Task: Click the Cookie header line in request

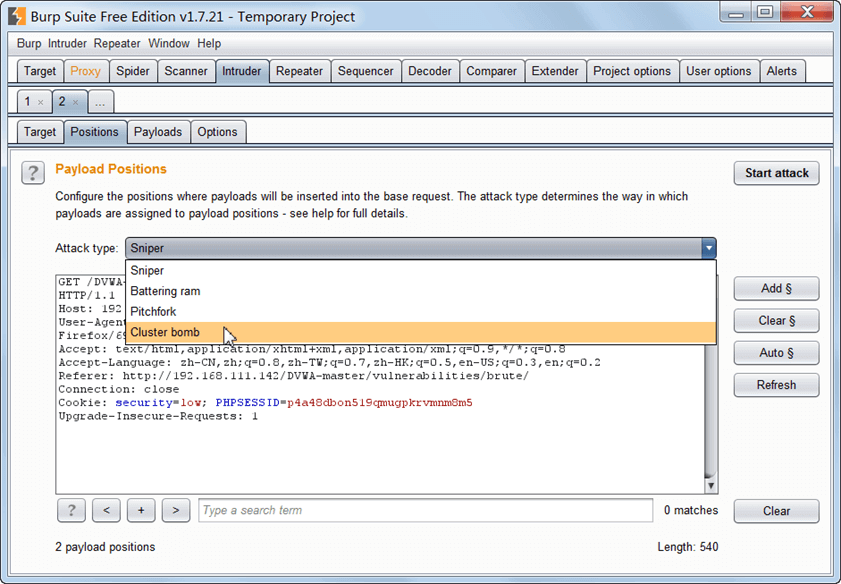Action: 265,403
